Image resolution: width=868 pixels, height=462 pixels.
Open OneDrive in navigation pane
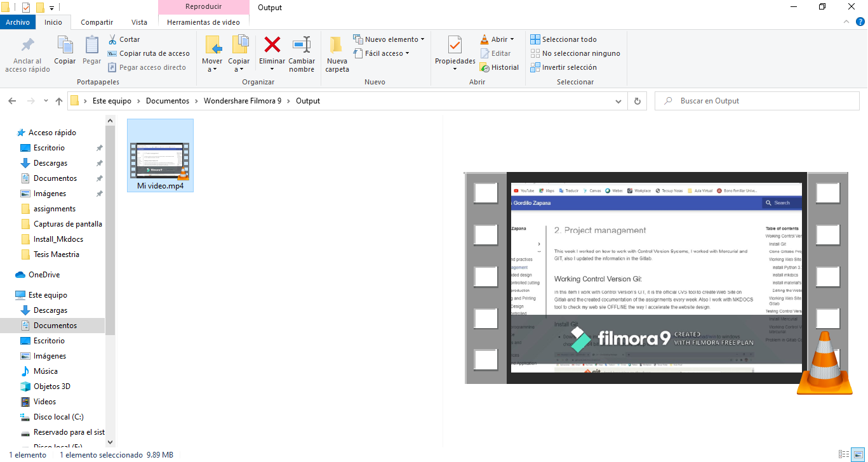pos(44,275)
